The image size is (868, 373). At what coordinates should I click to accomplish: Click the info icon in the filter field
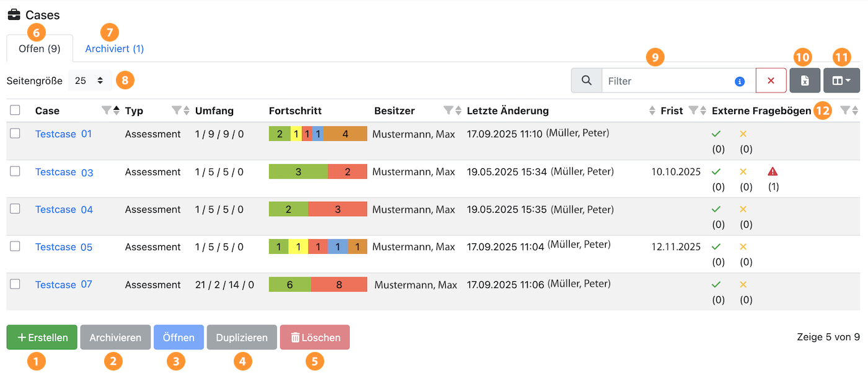click(739, 81)
